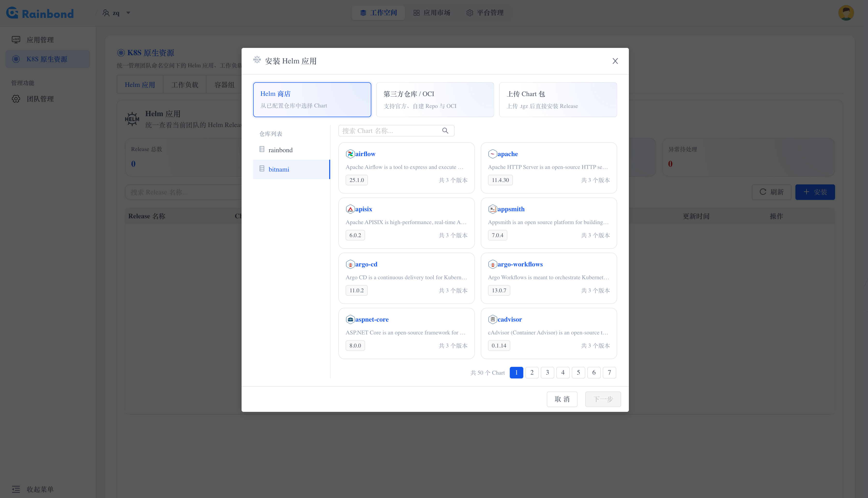
Task: Select the 上传 Chart 包 source card
Action: pos(558,99)
